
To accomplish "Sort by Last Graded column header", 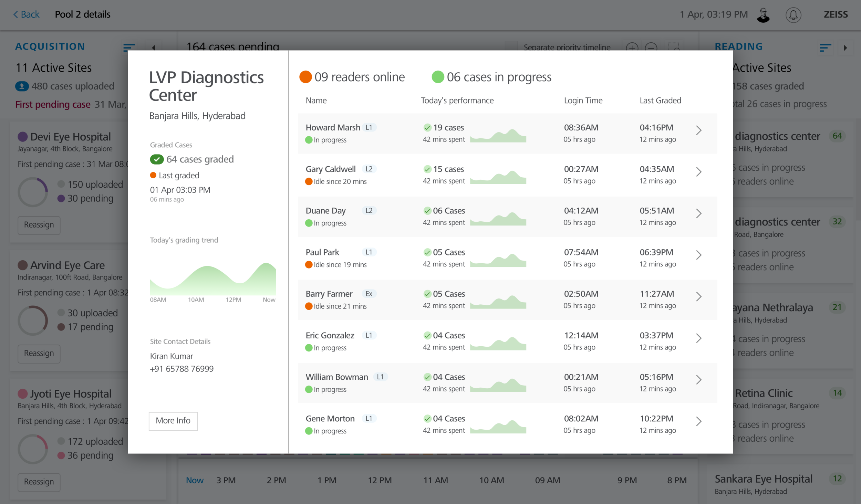I will 661,101.
